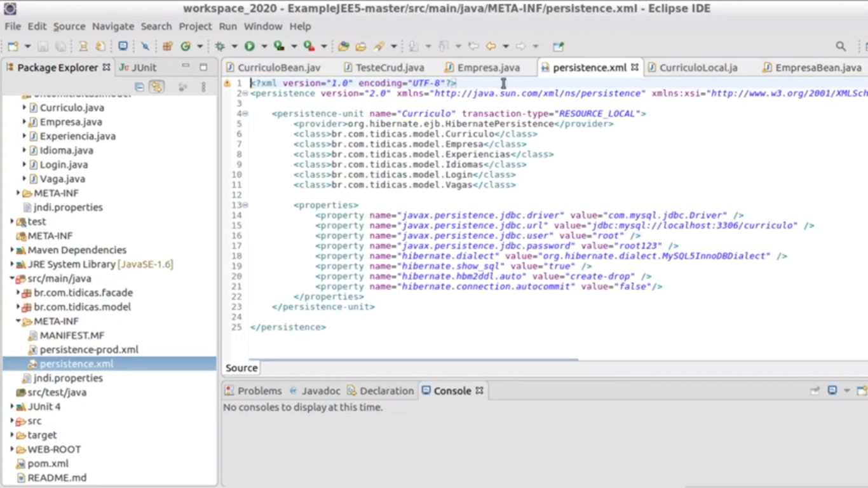This screenshot has height=488, width=868.
Task: Close the persistence.xml editor tab
Action: click(x=634, y=67)
